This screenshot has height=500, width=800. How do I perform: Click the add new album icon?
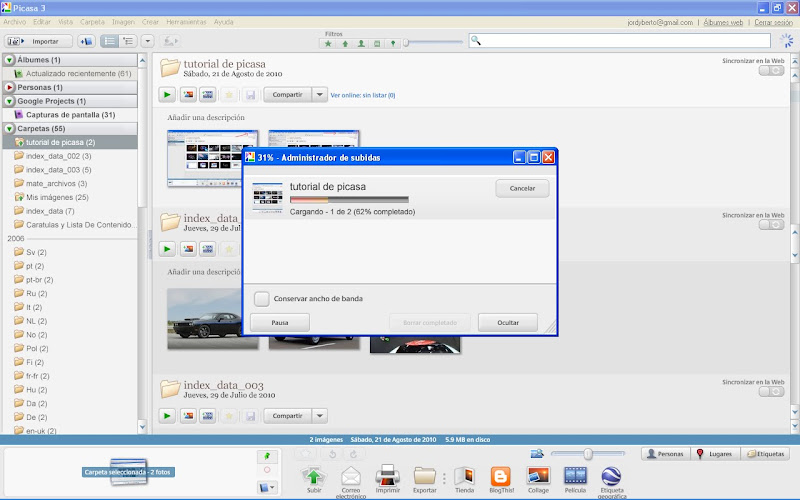[x=86, y=41]
